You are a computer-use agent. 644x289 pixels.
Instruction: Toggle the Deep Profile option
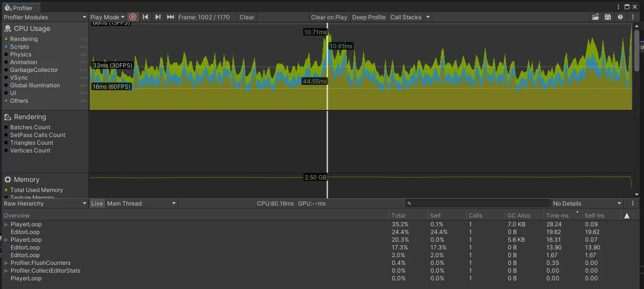369,17
